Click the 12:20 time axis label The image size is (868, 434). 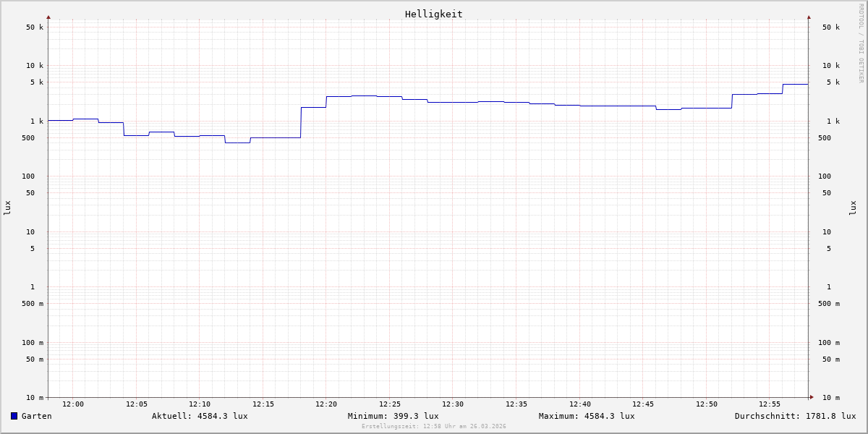326,404
